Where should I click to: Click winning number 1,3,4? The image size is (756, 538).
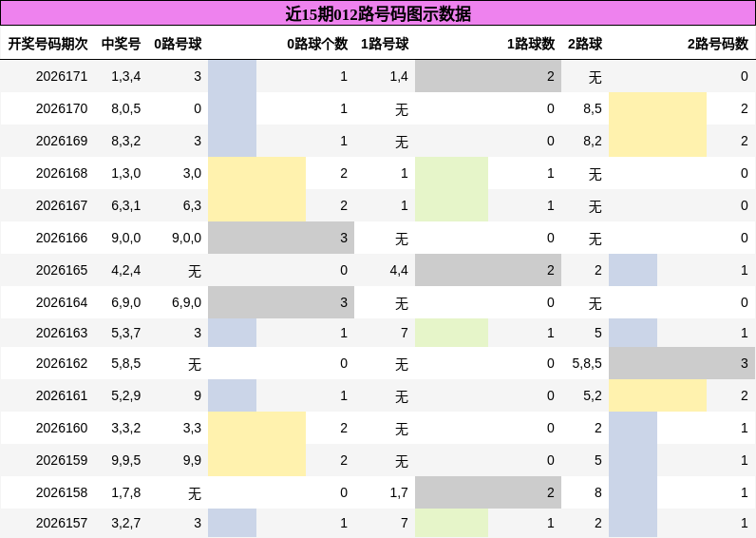point(125,76)
